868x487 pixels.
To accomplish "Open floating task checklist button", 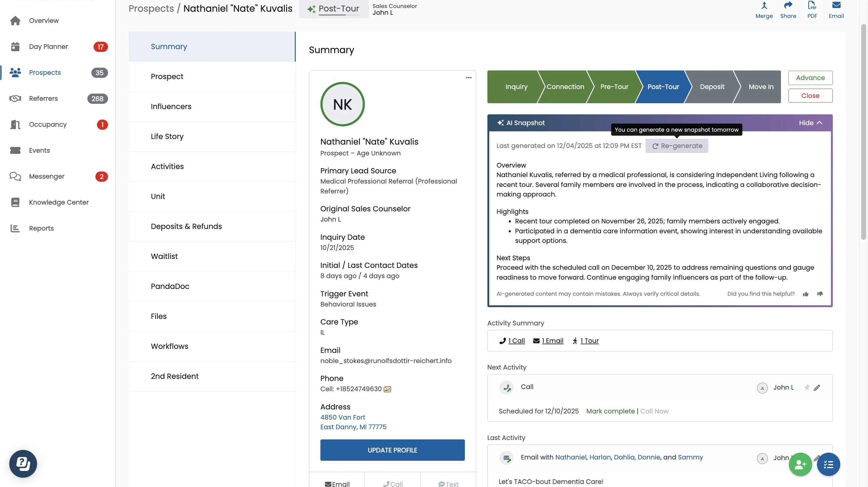I will click(x=828, y=464).
